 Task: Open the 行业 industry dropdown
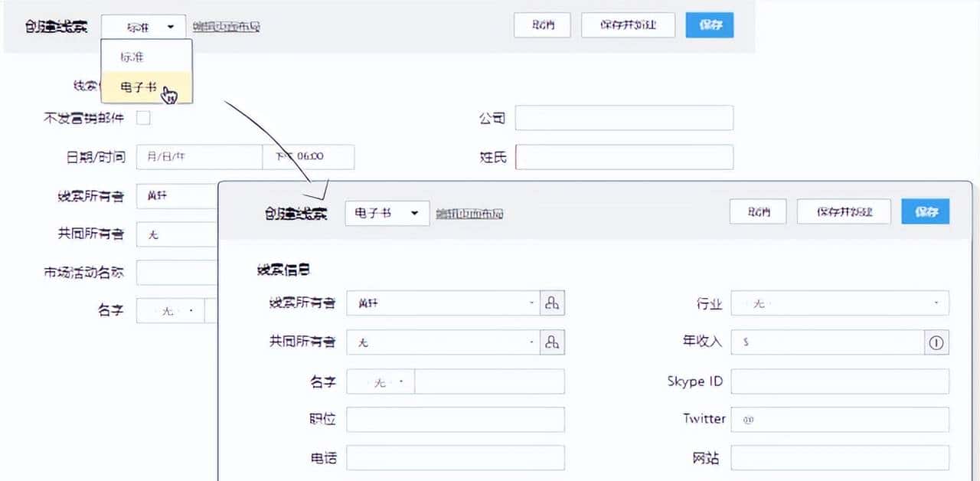click(x=840, y=303)
